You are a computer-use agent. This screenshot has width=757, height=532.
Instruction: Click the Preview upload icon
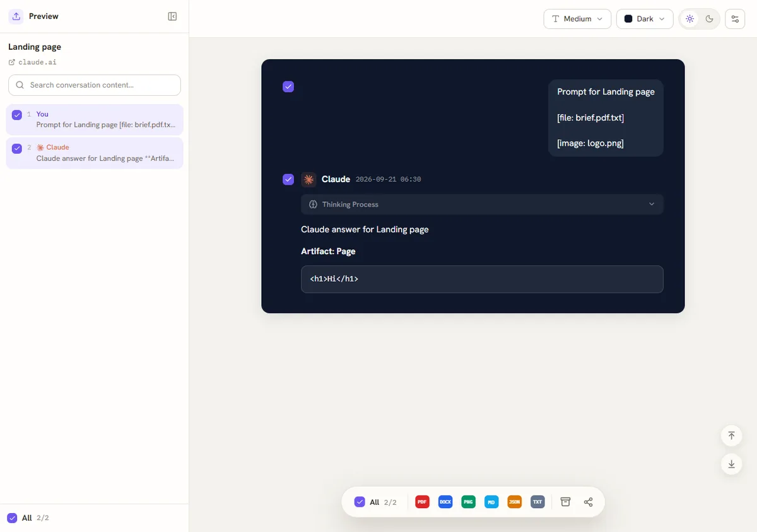pyautogui.click(x=16, y=16)
